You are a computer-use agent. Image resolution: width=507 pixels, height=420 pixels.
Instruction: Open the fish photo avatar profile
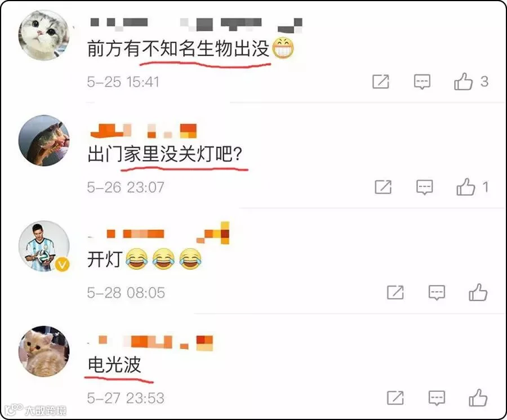pyautogui.click(x=43, y=141)
